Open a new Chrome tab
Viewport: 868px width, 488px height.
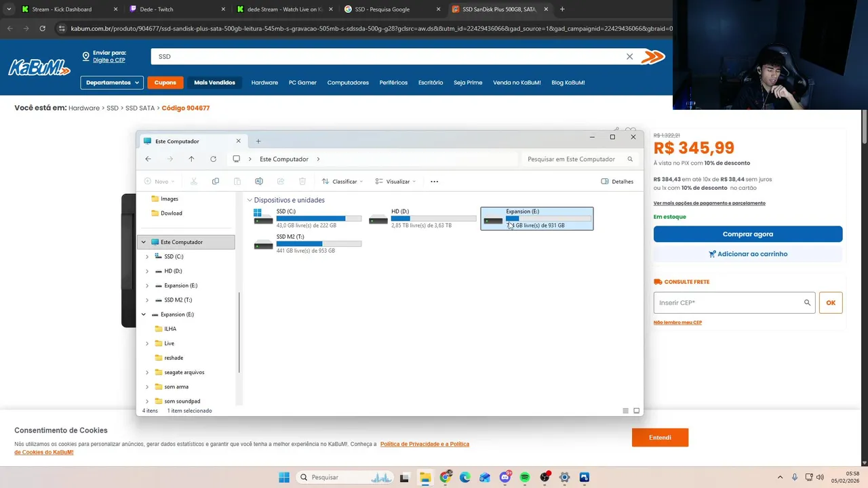(562, 9)
